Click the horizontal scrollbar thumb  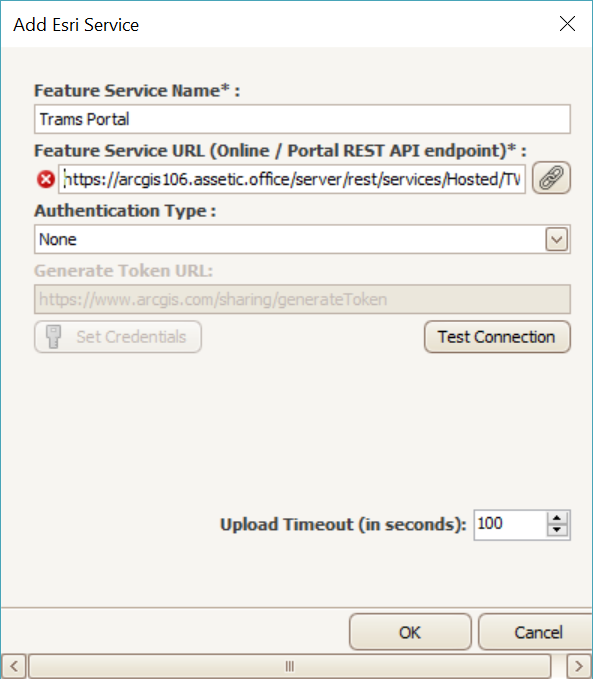point(290,666)
